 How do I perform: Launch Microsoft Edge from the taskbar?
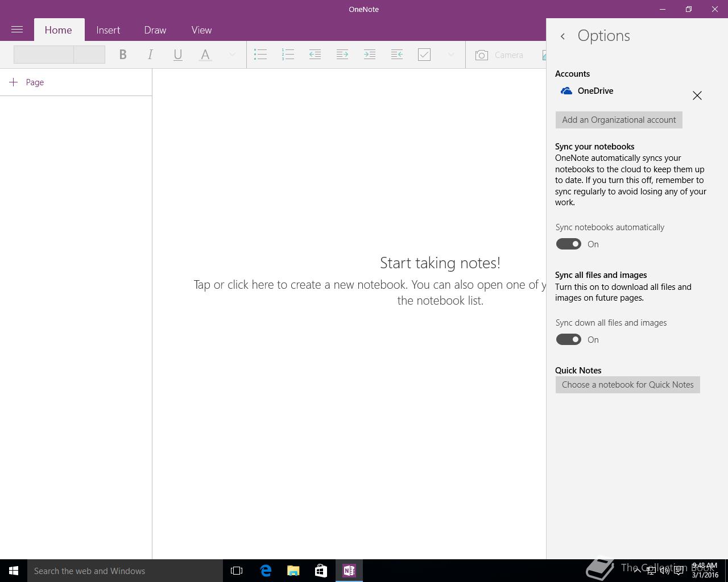(266, 571)
